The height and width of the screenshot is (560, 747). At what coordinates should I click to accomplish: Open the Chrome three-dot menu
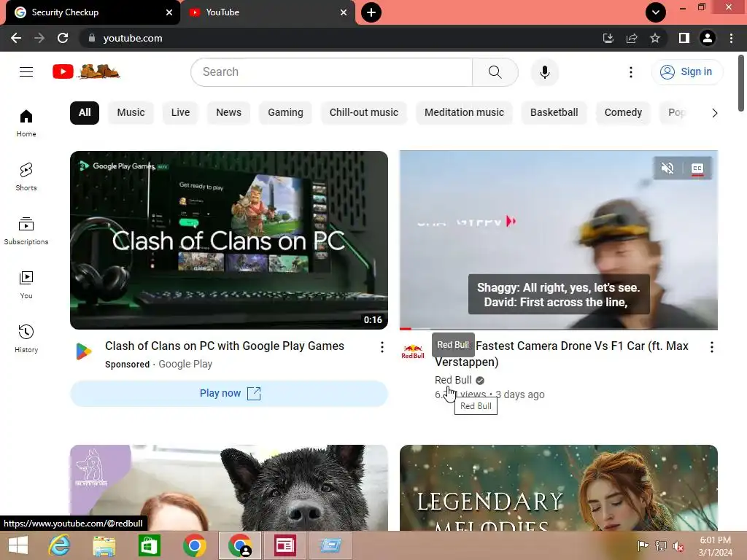(731, 38)
